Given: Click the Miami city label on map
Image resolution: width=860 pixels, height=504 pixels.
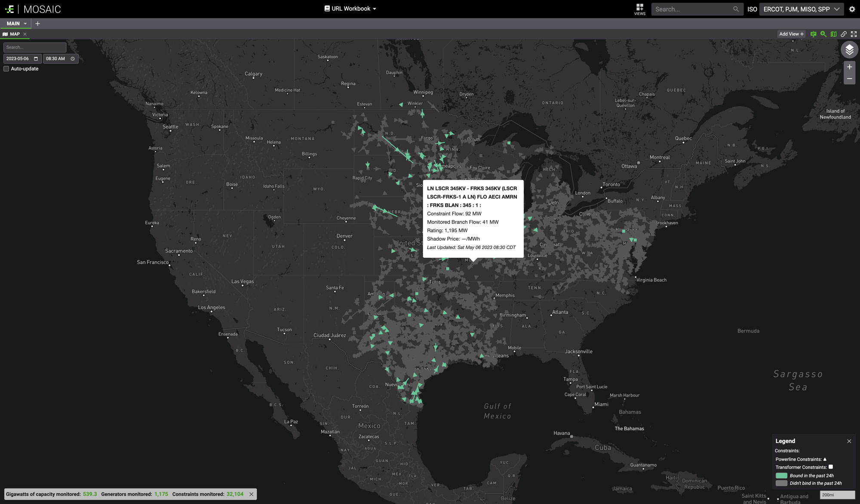Looking at the screenshot, I should [601, 404].
